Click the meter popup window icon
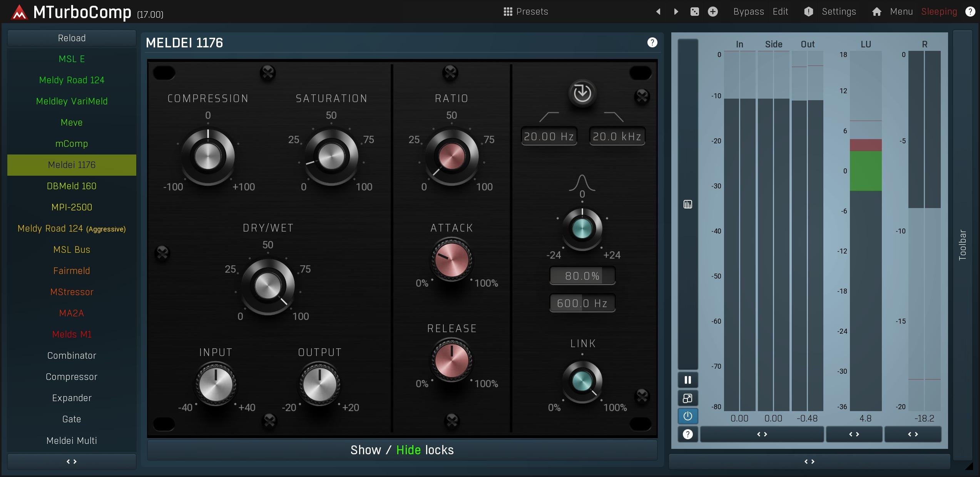The width and height of the screenshot is (980, 477). tap(687, 398)
